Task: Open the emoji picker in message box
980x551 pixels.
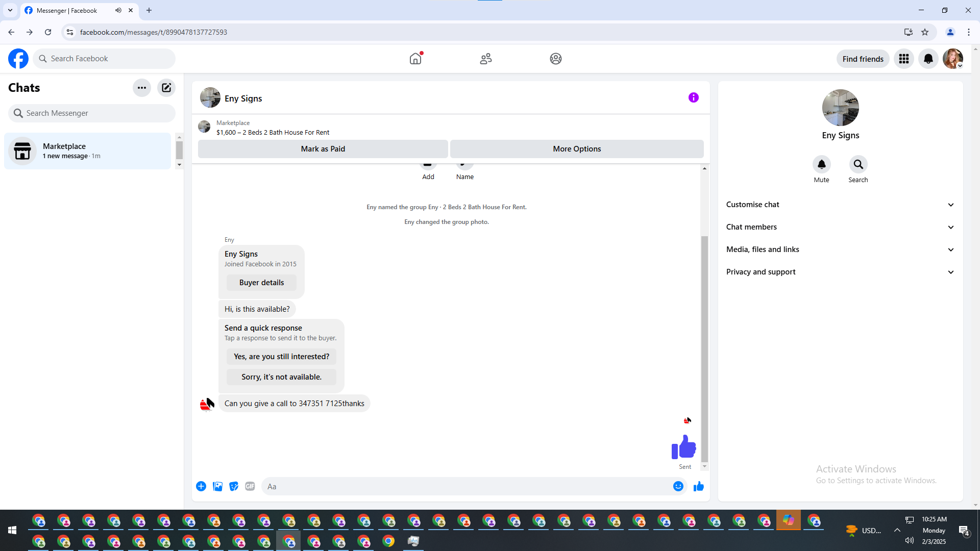Action: click(x=678, y=486)
